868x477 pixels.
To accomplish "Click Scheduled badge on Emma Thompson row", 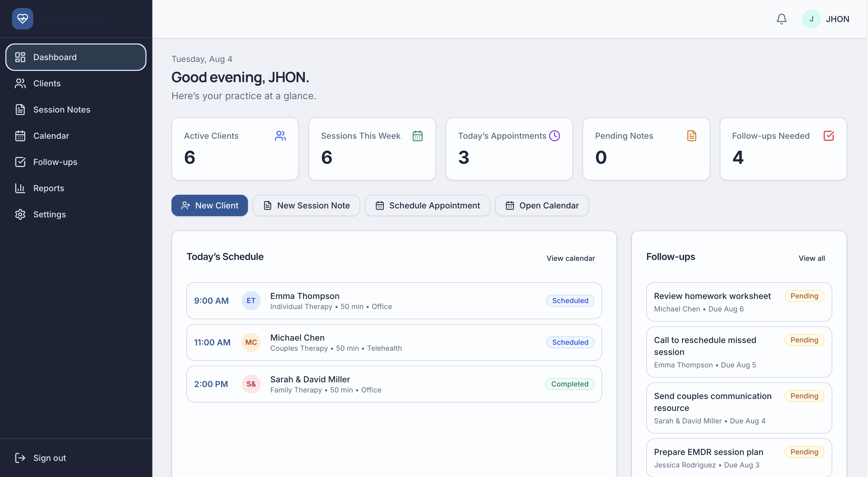I will [x=570, y=300].
